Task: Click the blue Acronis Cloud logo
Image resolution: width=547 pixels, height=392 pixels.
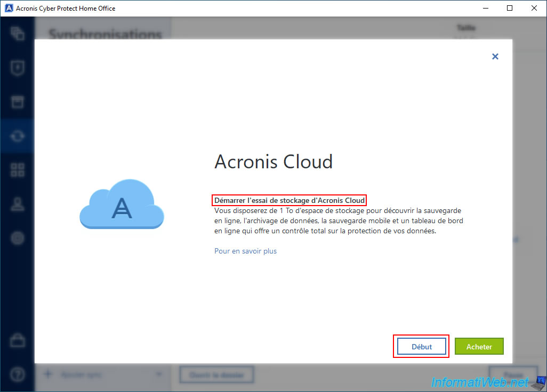Action: tap(122, 205)
